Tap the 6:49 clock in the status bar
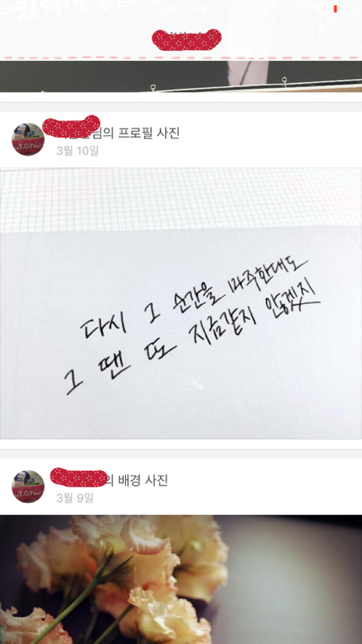 [x=183, y=8]
